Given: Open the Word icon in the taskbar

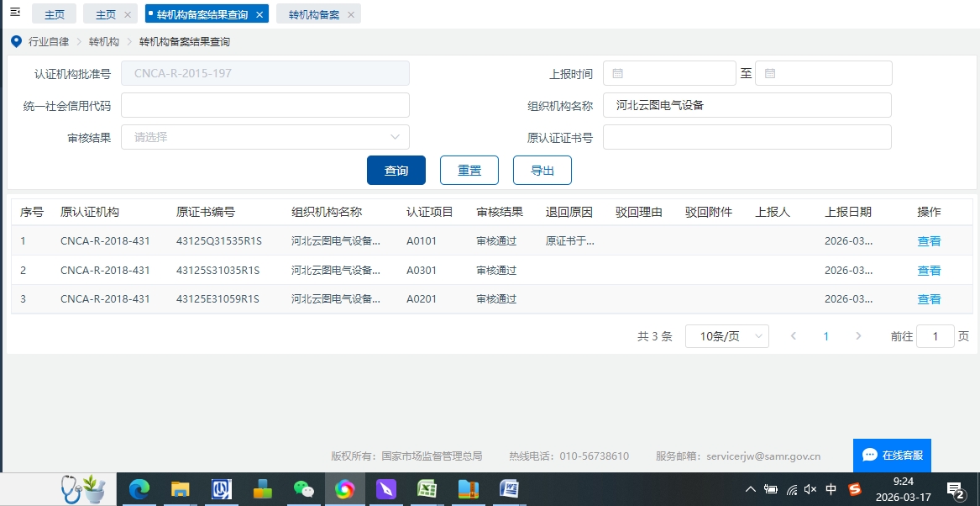Looking at the screenshot, I should (509, 489).
